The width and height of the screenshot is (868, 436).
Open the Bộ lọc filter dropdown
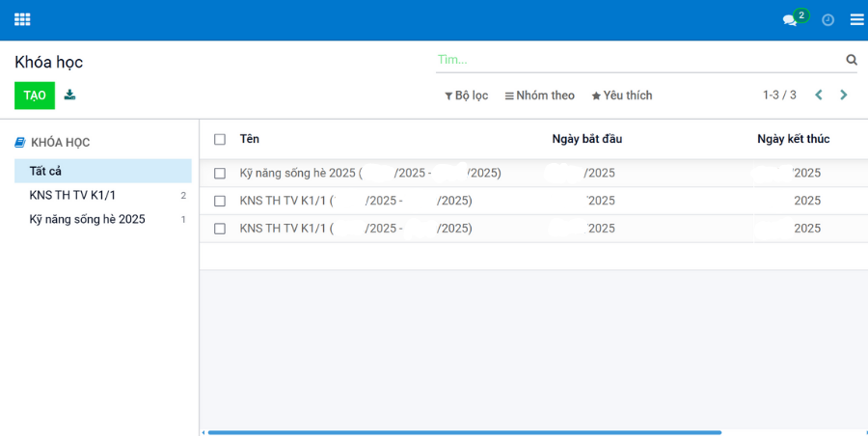[466, 95]
